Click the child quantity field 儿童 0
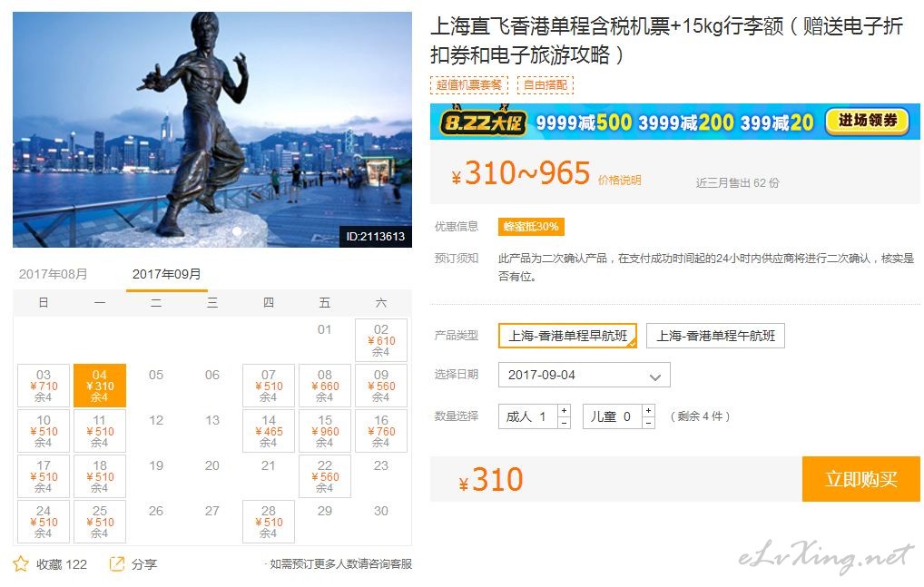 point(613,416)
